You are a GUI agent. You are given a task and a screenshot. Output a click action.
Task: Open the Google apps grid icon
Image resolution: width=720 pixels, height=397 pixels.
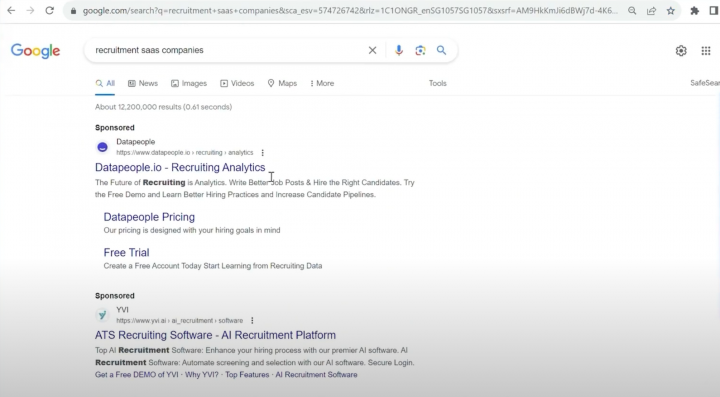coord(706,50)
